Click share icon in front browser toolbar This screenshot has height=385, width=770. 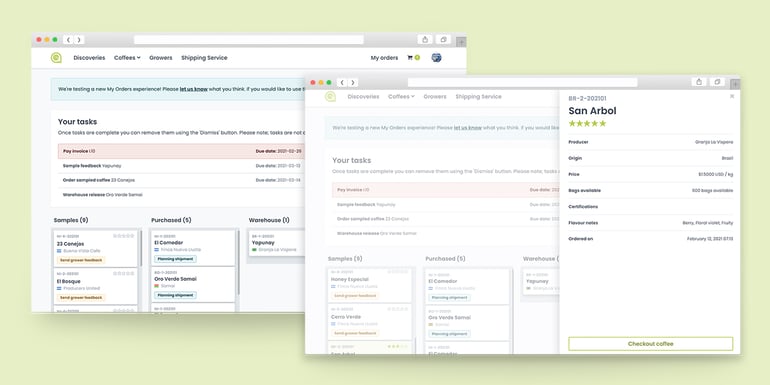point(699,82)
